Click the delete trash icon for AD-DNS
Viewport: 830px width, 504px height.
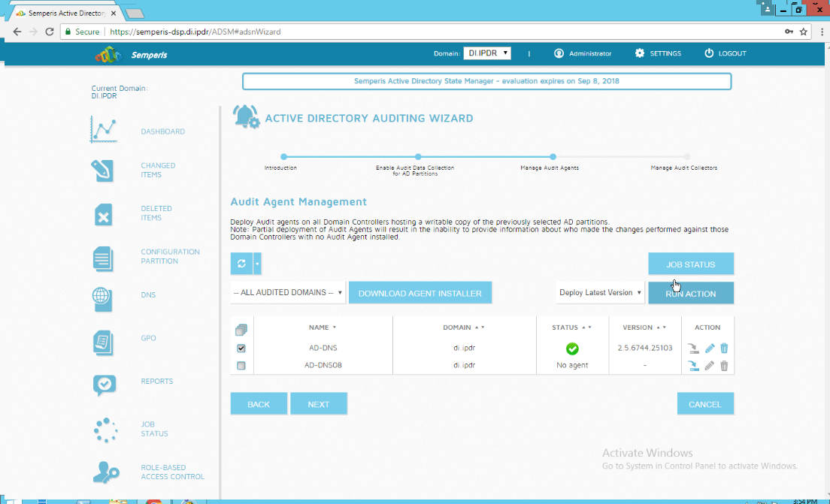click(x=724, y=349)
